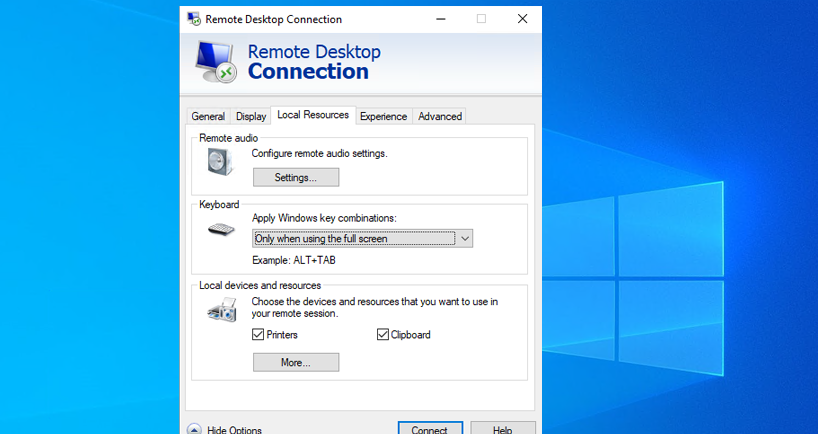Click 'Apply Windows key combinations:' label
The height and width of the screenshot is (434, 818).
(324, 218)
